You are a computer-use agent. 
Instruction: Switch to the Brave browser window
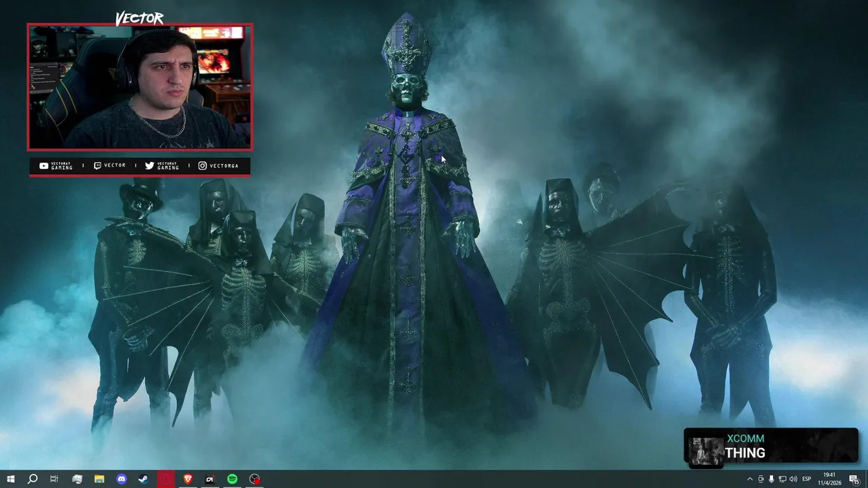pyautogui.click(x=188, y=479)
